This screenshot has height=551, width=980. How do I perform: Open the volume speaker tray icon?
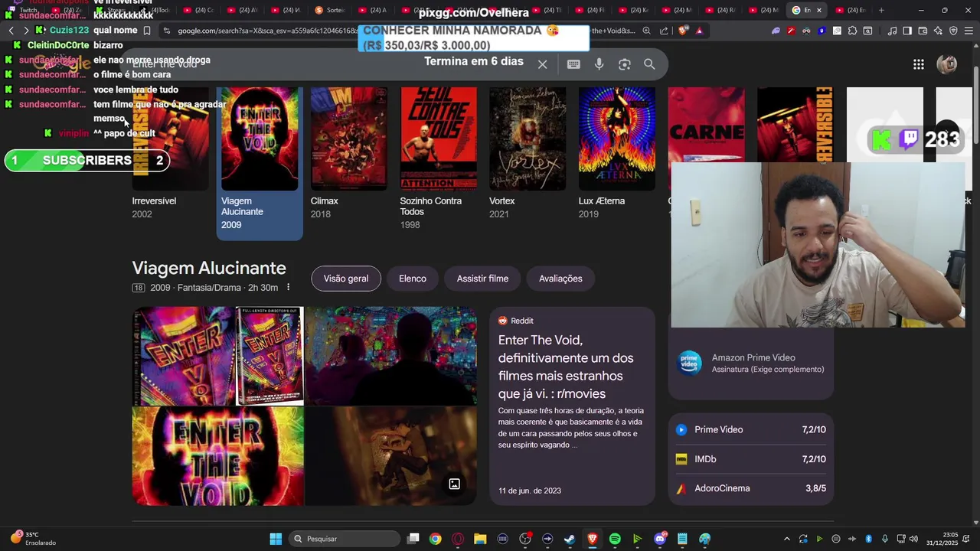tap(913, 539)
